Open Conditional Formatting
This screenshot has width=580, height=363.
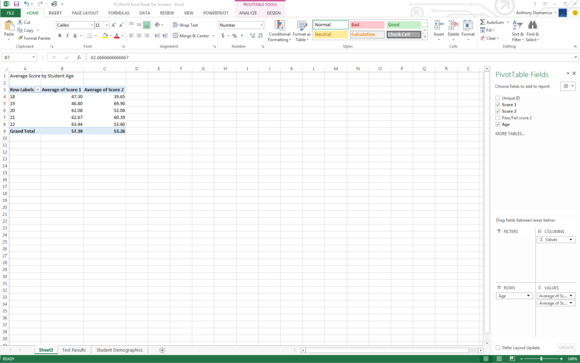click(279, 31)
